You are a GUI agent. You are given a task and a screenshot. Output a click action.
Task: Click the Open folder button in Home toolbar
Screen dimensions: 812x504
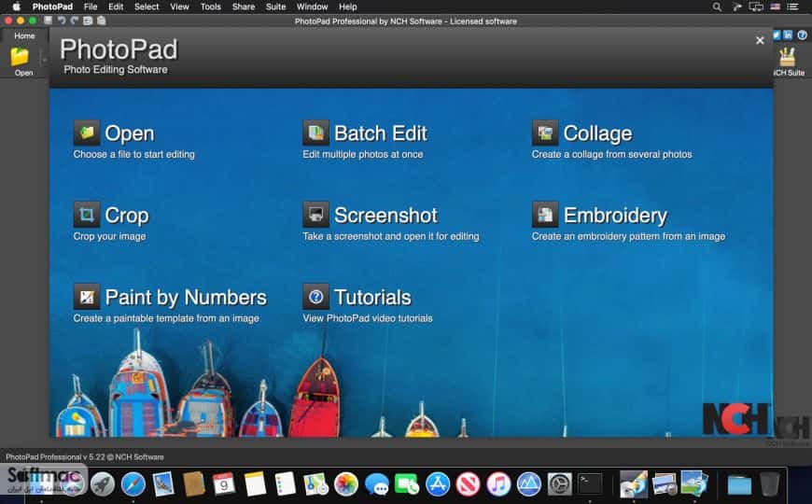point(21,61)
